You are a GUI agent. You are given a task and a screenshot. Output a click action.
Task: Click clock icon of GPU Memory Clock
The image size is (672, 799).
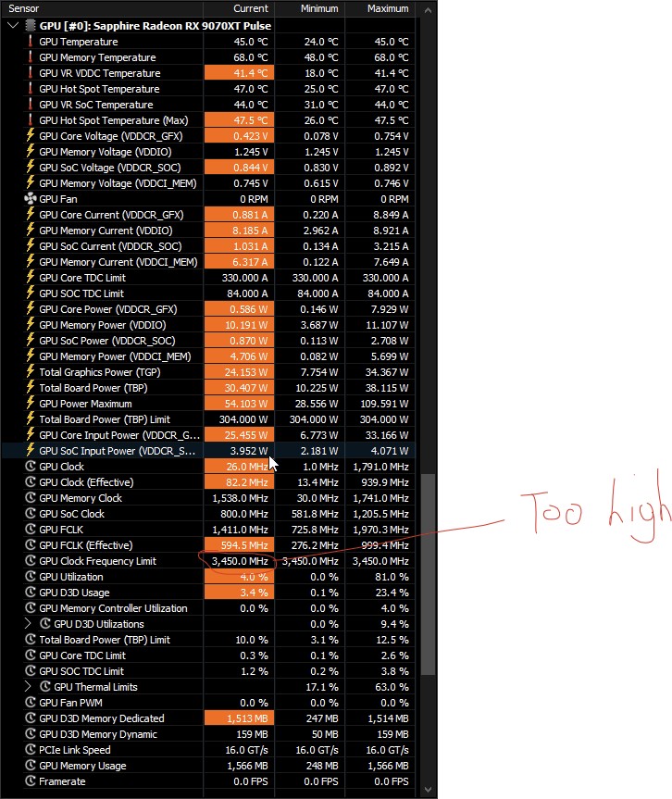pyautogui.click(x=31, y=498)
